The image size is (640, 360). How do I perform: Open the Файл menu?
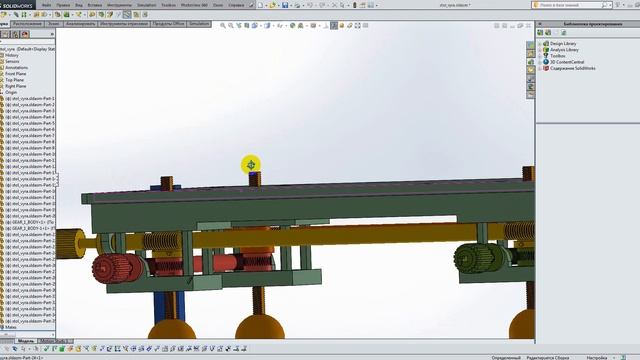pyautogui.click(x=47, y=5)
